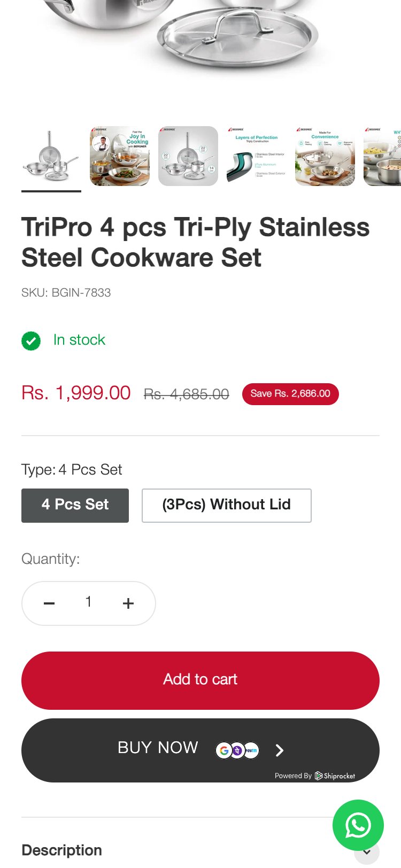The width and height of the screenshot is (401, 868).
Task: Expand the Description section chevron
Action: coord(367,852)
